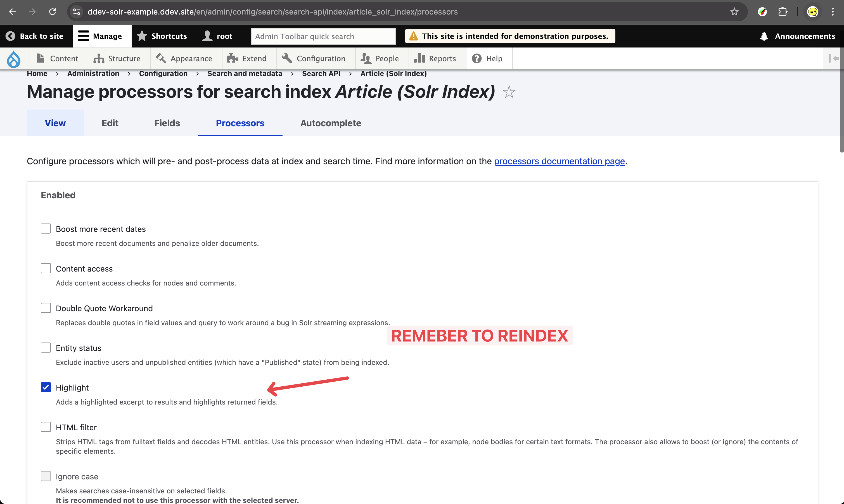Image resolution: width=844 pixels, height=504 pixels.
Task: Open the browser Extensions puzzle icon
Action: 783,12
